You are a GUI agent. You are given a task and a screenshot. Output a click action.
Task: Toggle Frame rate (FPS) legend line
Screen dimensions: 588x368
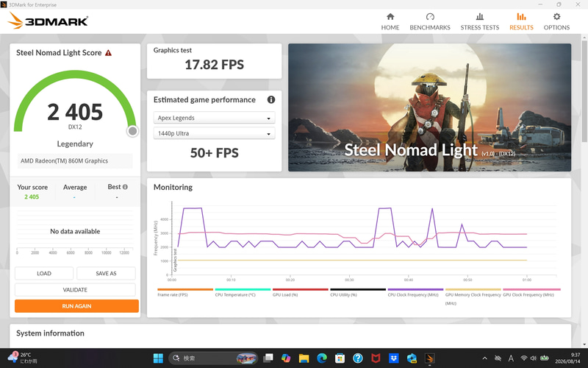tap(185, 292)
